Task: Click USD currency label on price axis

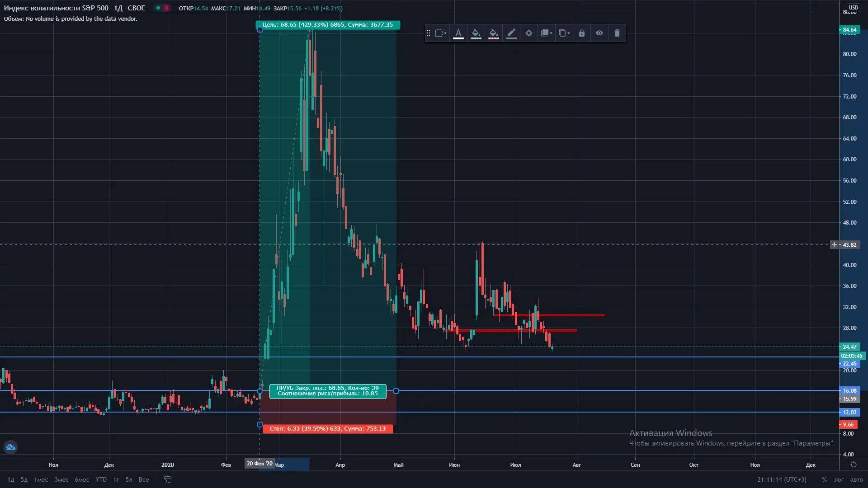Action: point(853,8)
